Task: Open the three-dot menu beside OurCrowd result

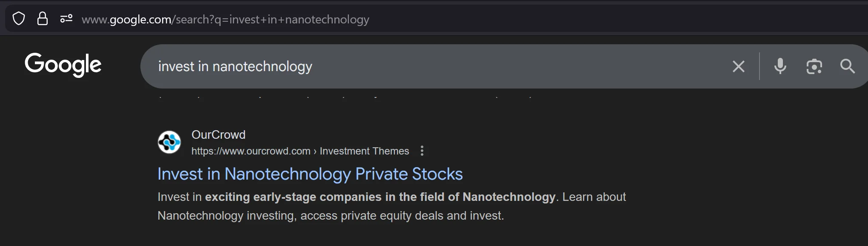Action: [x=422, y=151]
